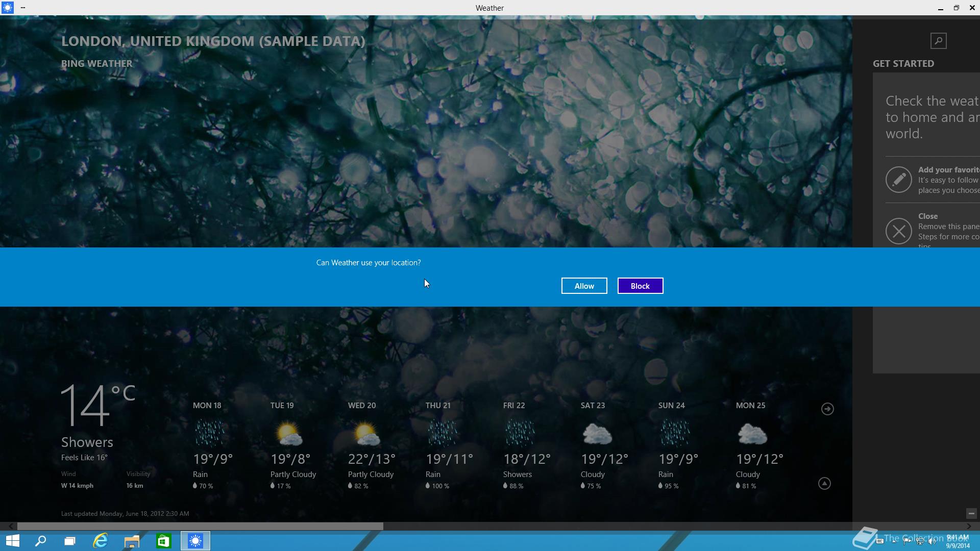Click the 'Showers' current condition text
The image size is (980, 551).
click(x=87, y=442)
